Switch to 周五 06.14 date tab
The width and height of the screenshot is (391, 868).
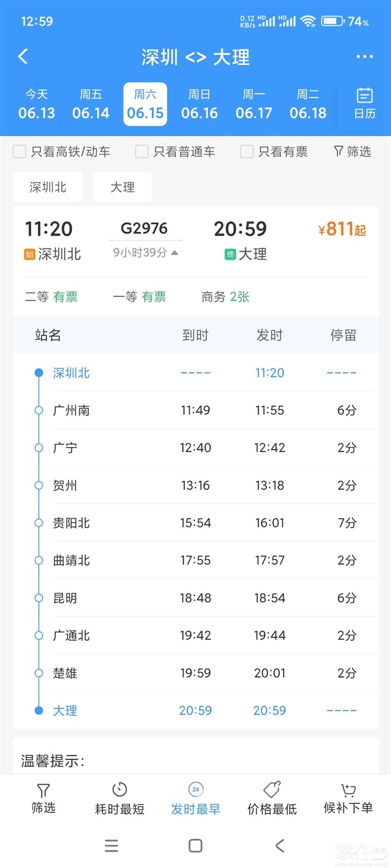coord(91,104)
